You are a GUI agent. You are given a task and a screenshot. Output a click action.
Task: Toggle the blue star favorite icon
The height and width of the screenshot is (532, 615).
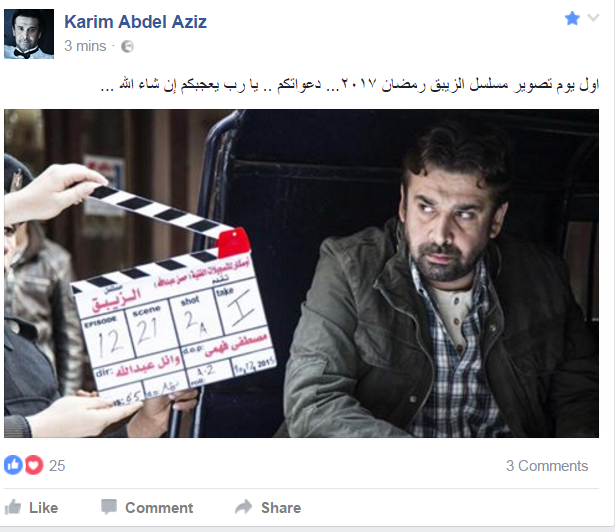[x=572, y=18]
